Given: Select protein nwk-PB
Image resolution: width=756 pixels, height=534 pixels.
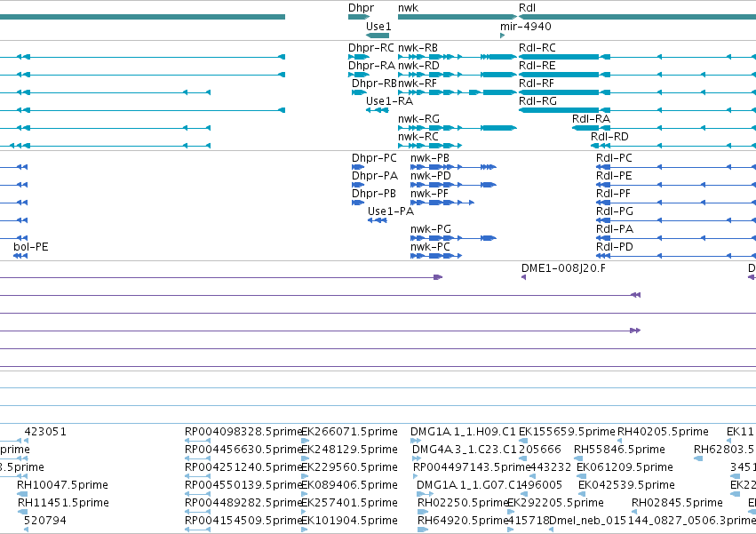Looking at the screenshot, I should tap(430, 158).
